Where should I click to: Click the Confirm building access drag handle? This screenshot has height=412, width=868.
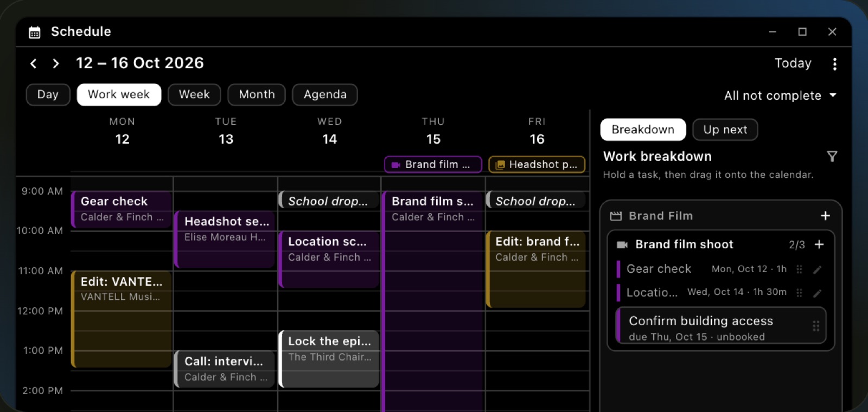[x=815, y=326]
